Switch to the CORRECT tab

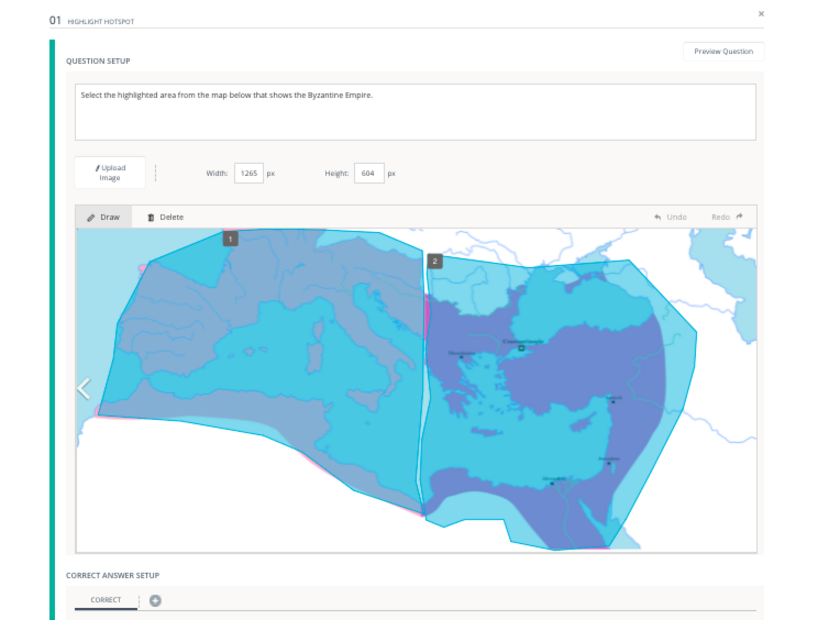(106, 599)
